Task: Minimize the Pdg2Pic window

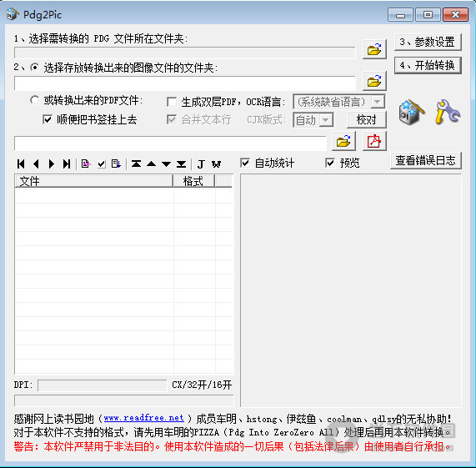Action: [x=400, y=14]
